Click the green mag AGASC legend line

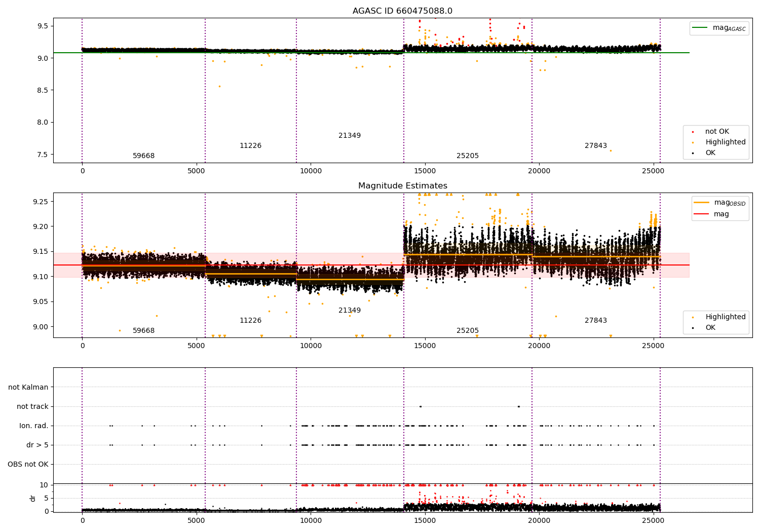coord(700,28)
